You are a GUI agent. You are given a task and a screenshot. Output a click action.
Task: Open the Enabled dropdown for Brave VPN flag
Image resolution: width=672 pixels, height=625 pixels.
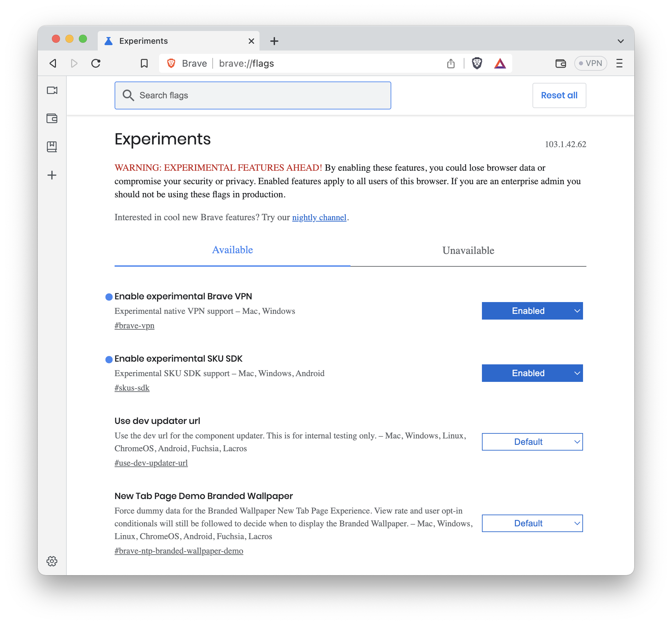(x=532, y=311)
